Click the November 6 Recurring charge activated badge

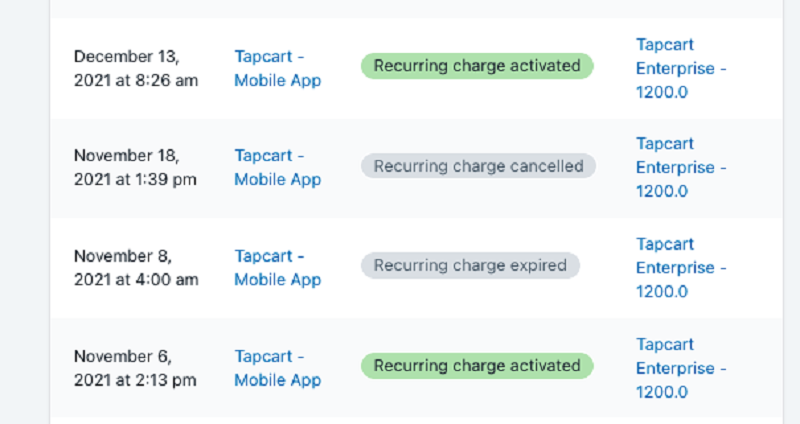click(477, 366)
